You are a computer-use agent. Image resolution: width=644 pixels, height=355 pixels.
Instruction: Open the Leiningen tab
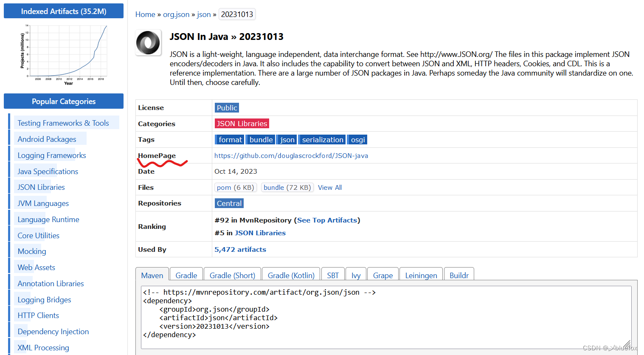[x=421, y=275]
